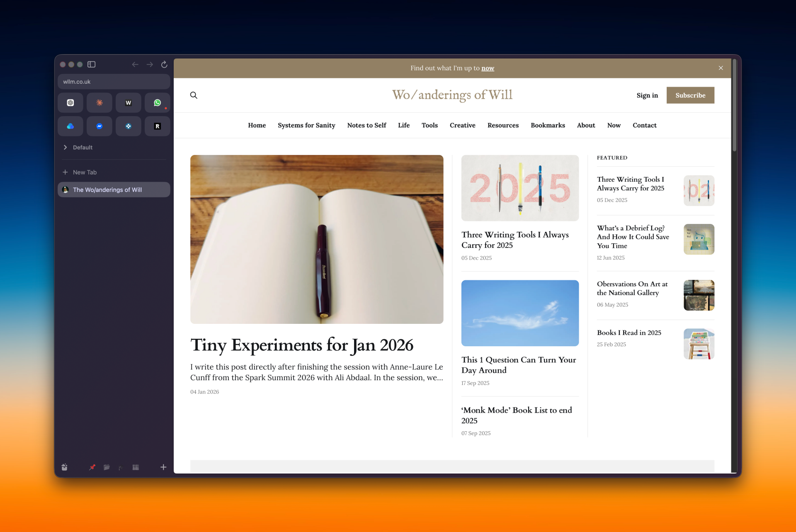
Task: Open the ChatGPT pinned shortcut
Action: (x=70, y=103)
